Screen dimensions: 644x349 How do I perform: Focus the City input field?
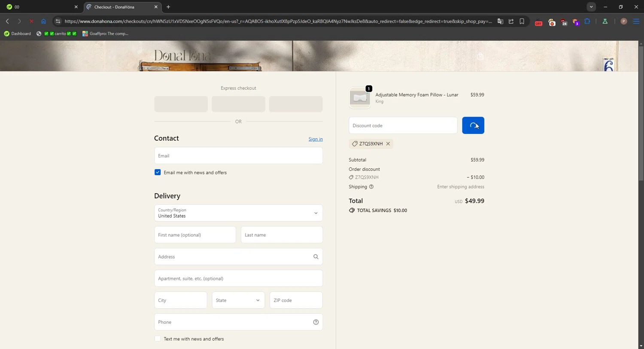[181, 300]
